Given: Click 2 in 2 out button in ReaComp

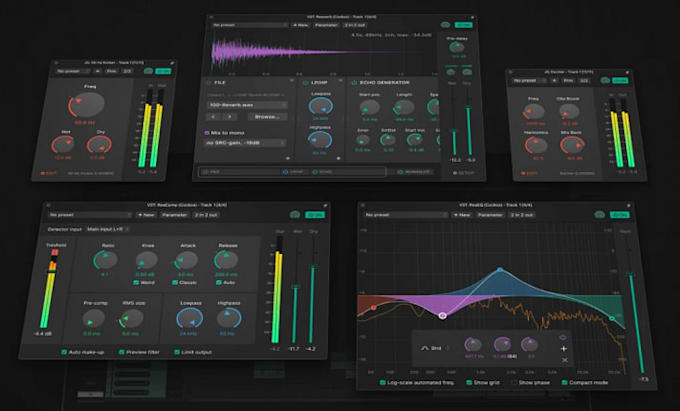Looking at the screenshot, I should tap(206, 215).
